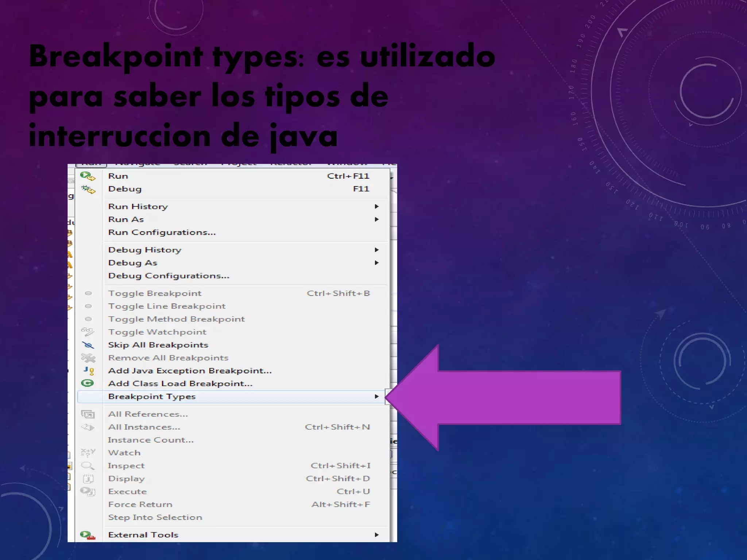Image resolution: width=747 pixels, height=560 pixels.
Task: Click the Toggle Line Breakpoint circle icon
Action: tap(88, 306)
